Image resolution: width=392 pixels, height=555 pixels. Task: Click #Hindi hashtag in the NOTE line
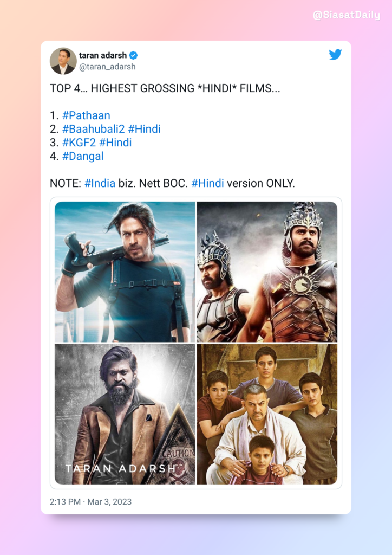207,183
